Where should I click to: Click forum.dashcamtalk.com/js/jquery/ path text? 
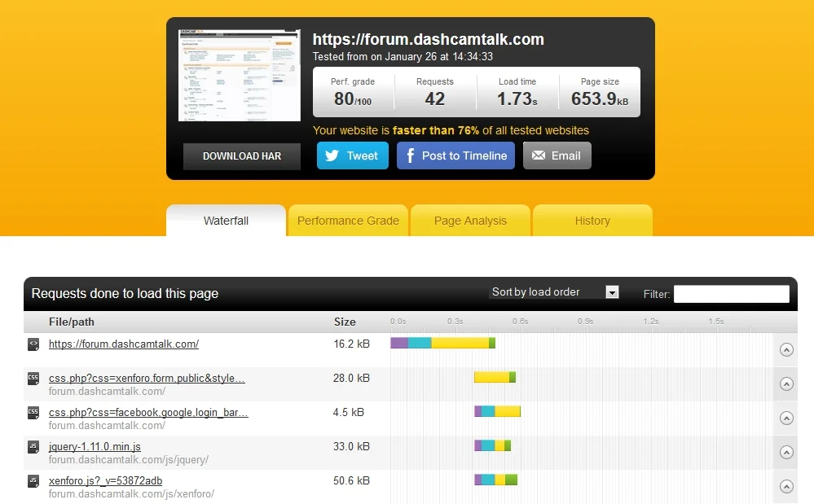(129, 460)
